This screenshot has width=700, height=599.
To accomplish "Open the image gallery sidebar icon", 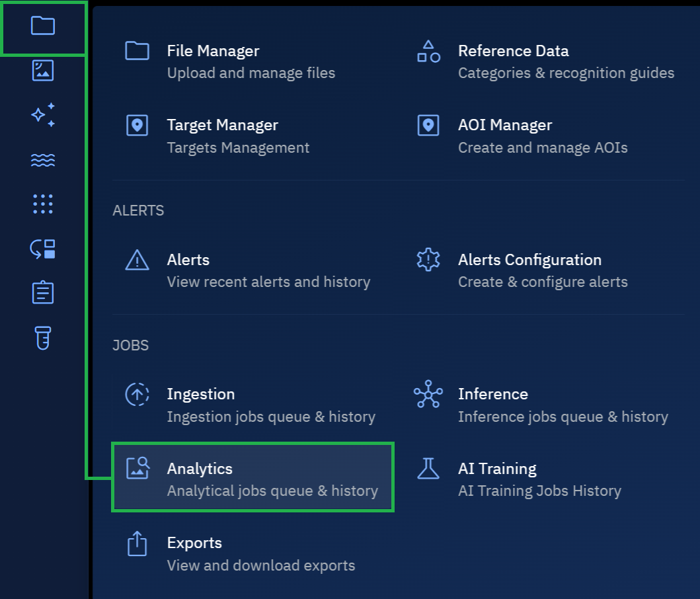I will pyautogui.click(x=43, y=70).
